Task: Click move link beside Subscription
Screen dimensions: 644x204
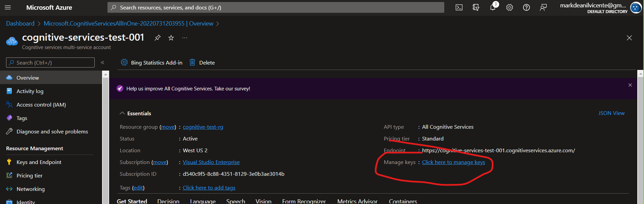Action: 160,162
